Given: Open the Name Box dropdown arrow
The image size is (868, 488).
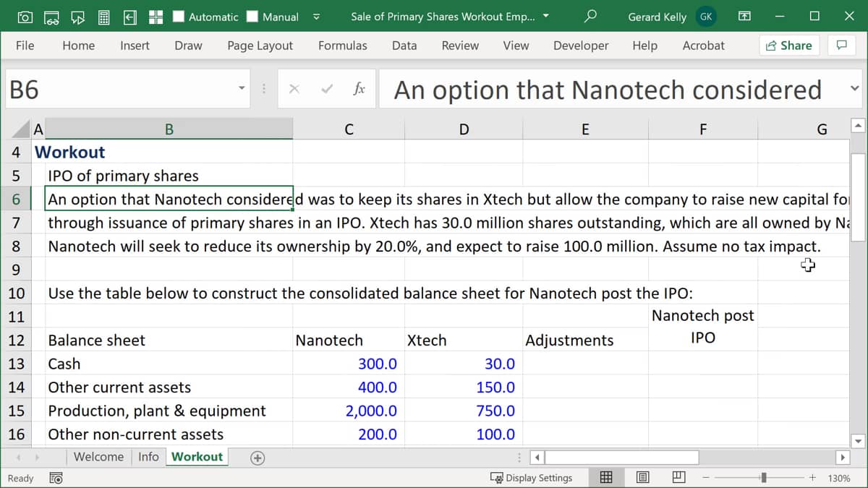Looking at the screenshot, I should (242, 89).
